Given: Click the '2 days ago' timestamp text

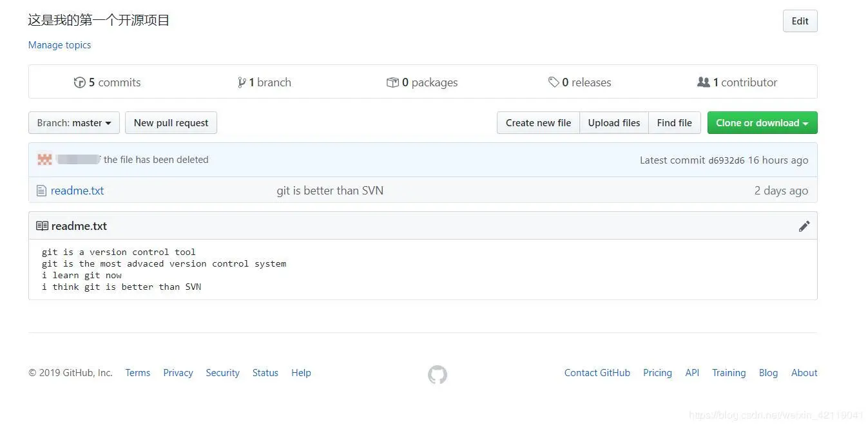Looking at the screenshot, I should point(781,191).
